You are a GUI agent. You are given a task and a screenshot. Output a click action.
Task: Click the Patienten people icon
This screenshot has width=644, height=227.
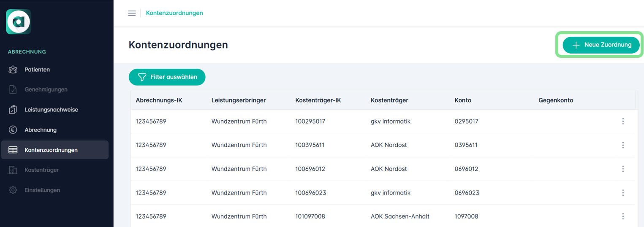[13, 70]
